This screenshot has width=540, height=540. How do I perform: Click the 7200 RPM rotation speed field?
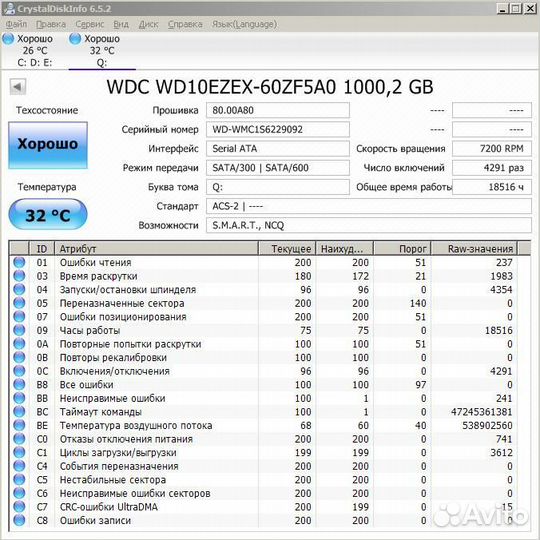(491, 148)
